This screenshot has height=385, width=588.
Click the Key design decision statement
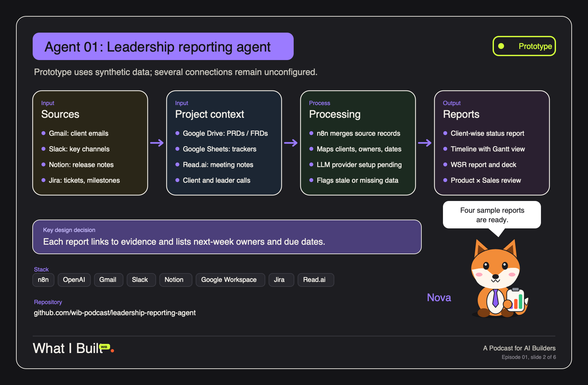[184, 241]
